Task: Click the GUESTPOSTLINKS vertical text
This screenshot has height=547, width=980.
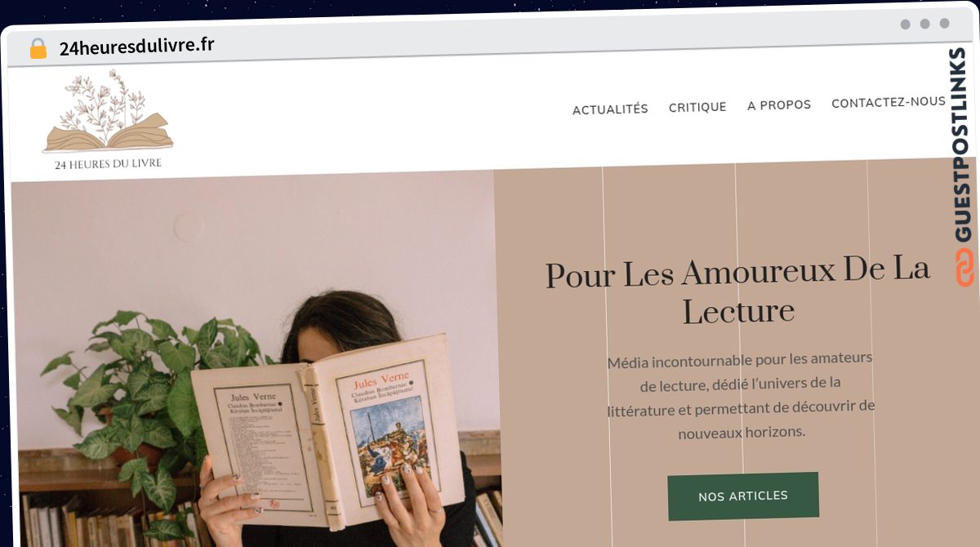Action: point(964,145)
